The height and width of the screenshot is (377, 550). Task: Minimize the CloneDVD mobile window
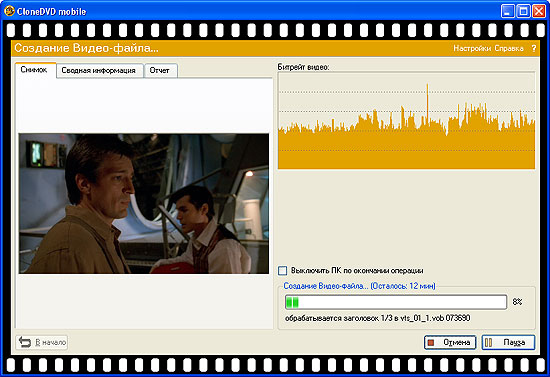coord(507,11)
